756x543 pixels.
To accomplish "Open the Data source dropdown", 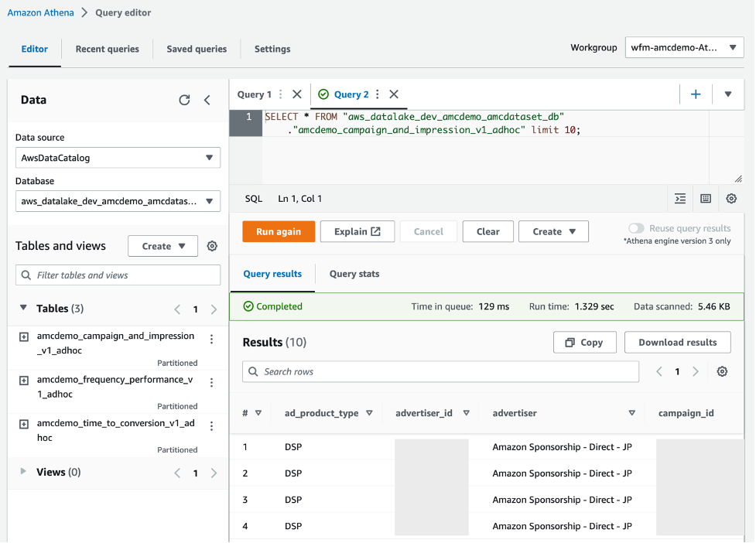I will [118, 158].
